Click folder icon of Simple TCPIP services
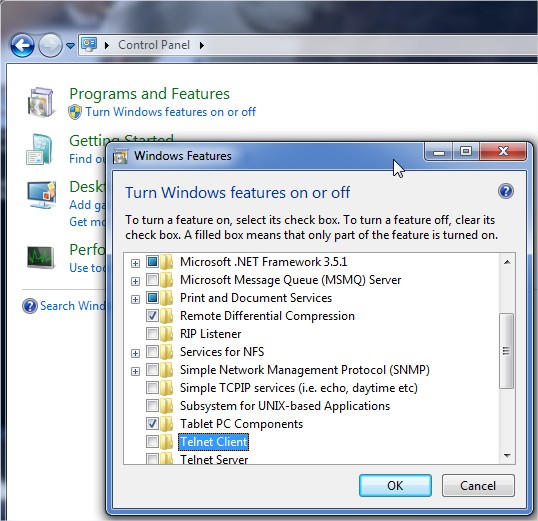 point(167,387)
